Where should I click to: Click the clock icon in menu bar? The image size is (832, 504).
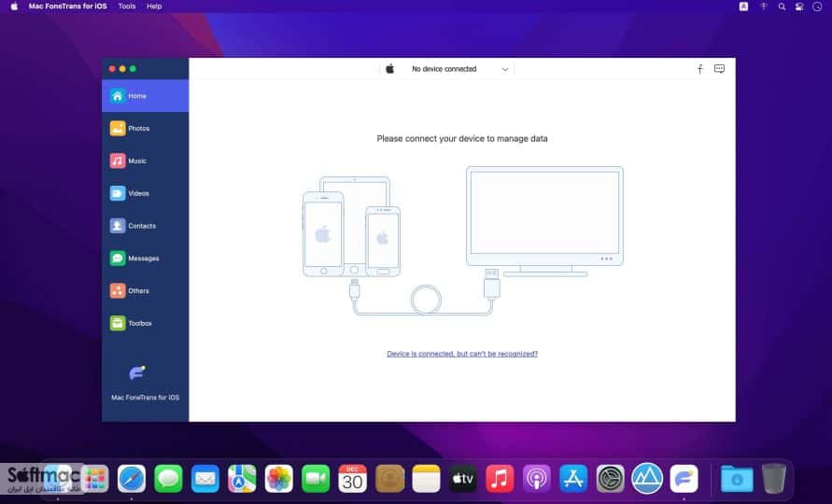click(x=818, y=7)
